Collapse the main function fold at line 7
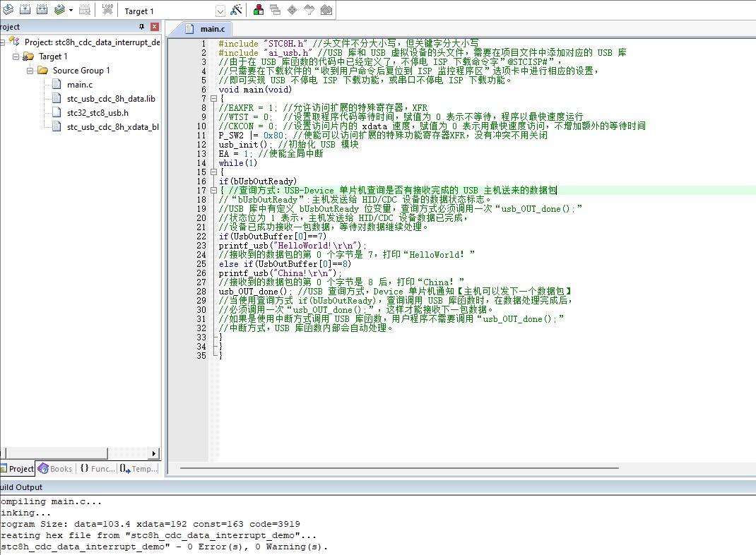The height and width of the screenshot is (555, 756). (x=213, y=99)
